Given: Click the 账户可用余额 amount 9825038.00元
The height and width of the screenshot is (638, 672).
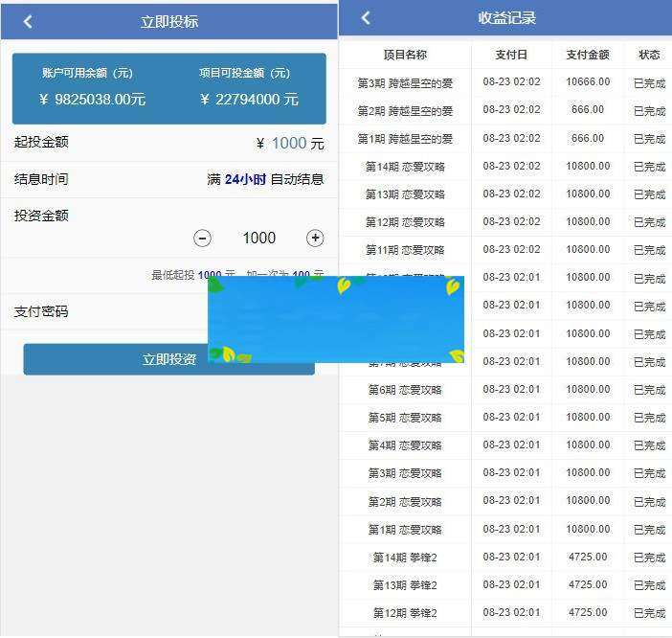Looking at the screenshot, I should [x=93, y=99].
